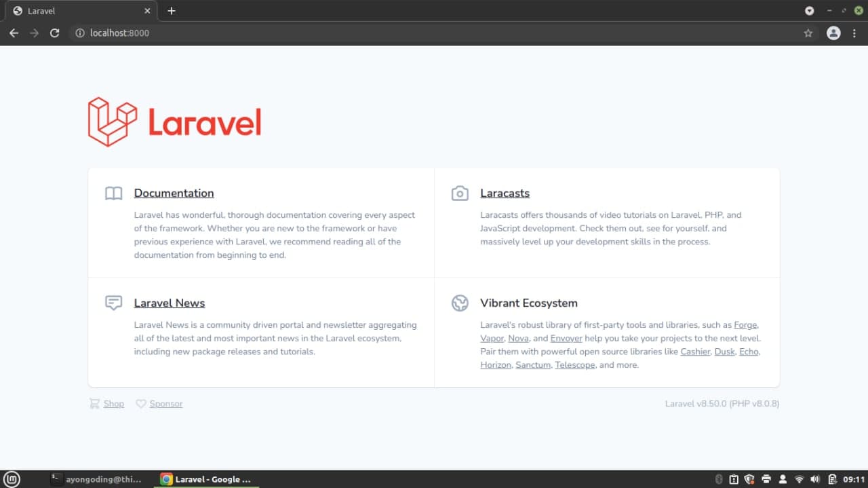Click the heart icon next to Sponsor
Image resolution: width=868 pixels, height=488 pixels.
pos(140,403)
